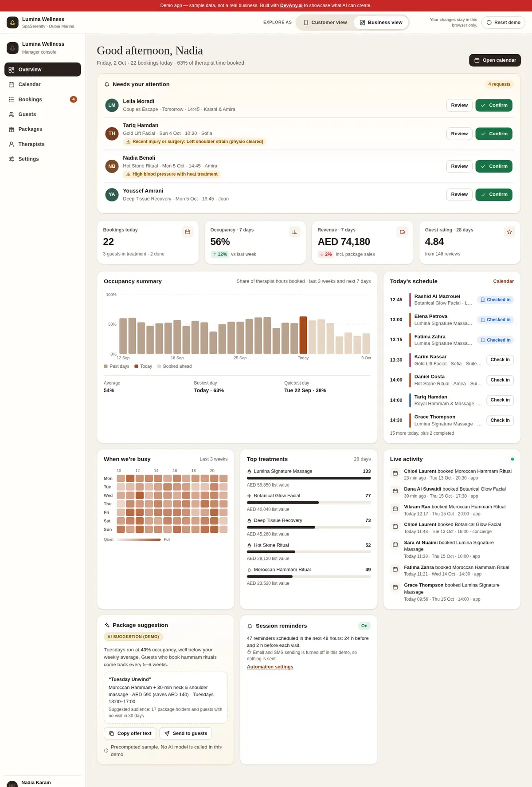
Task: Click calendar icon next to Chloé Laurent Hammam booking
Action: point(395,473)
